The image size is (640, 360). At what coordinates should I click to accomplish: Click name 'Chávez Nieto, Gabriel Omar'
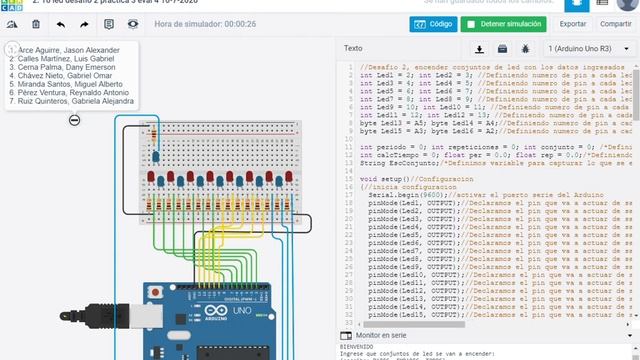64,76
